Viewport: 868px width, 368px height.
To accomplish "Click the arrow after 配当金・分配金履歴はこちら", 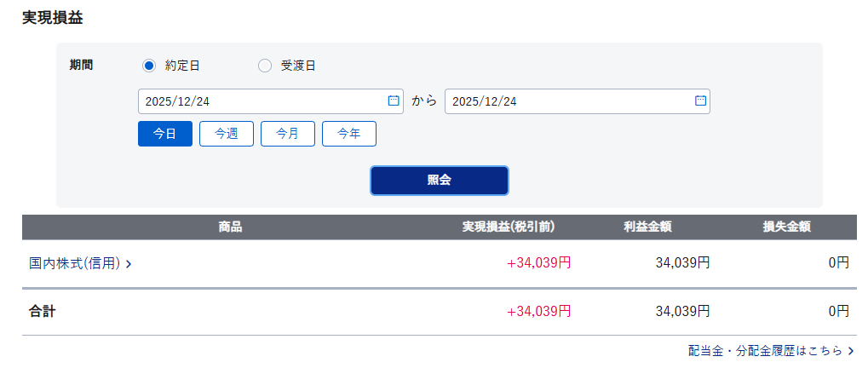I will coord(851,351).
